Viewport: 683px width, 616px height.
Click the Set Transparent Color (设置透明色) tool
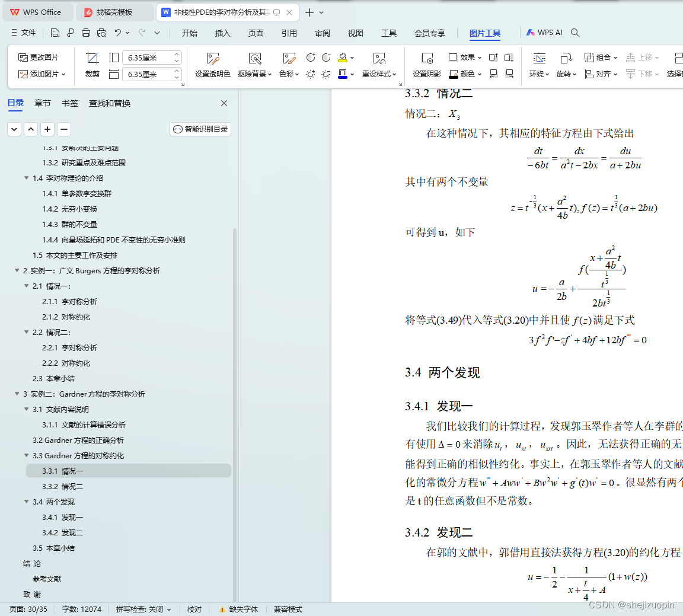pos(213,65)
